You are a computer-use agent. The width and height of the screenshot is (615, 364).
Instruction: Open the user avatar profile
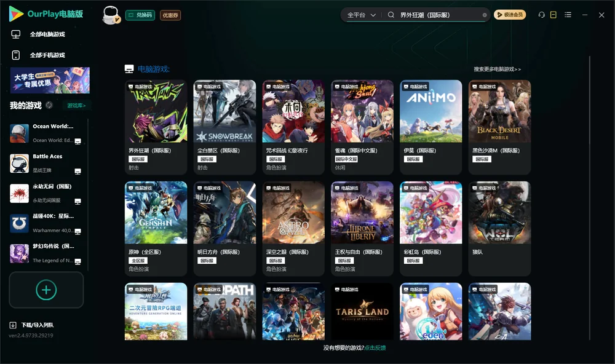(x=111, y=15)
